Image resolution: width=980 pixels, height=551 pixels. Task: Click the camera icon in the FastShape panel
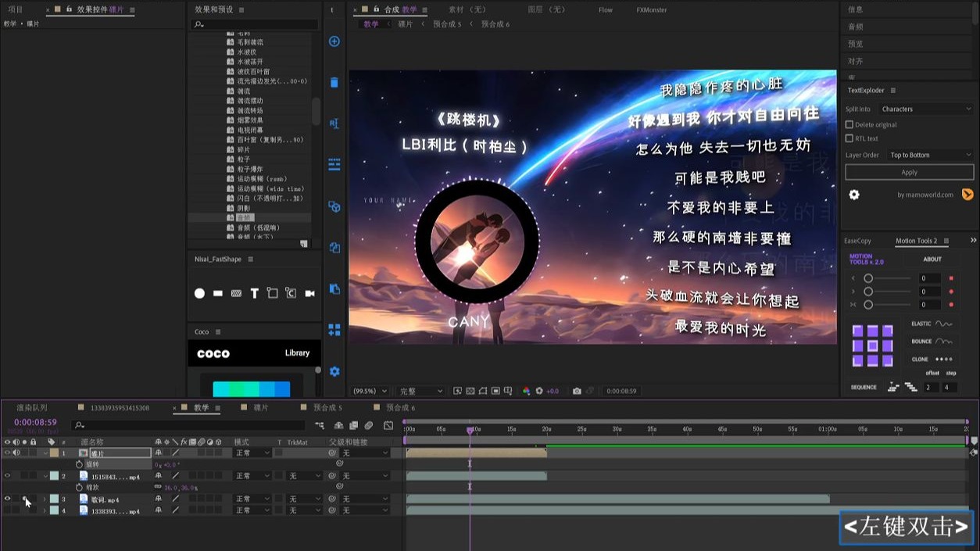tap(309, 293)
